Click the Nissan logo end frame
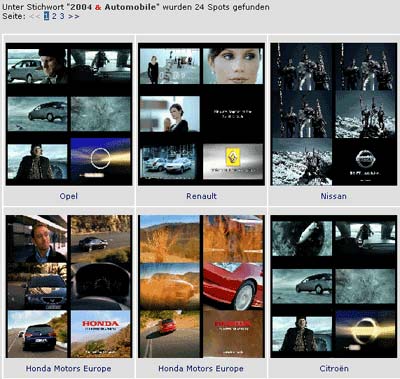The height and width of the screenshot is (379, 400). (x=366, y=162)
